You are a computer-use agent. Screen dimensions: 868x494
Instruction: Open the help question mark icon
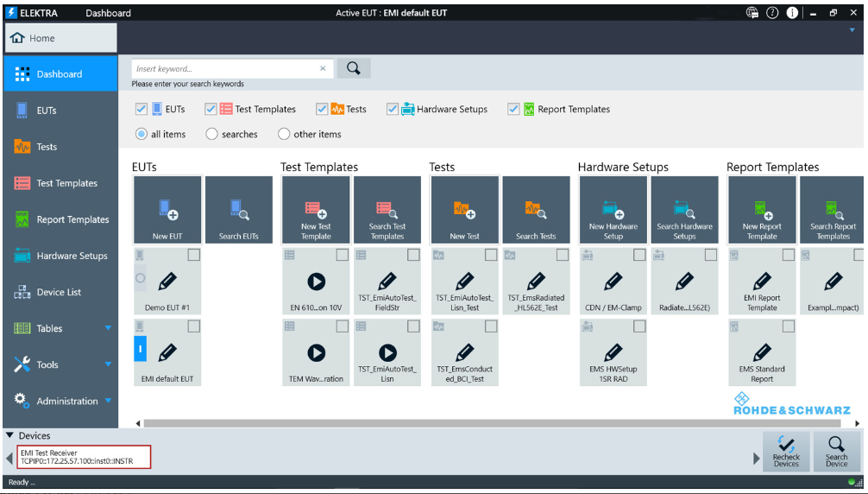coord(772,12)
